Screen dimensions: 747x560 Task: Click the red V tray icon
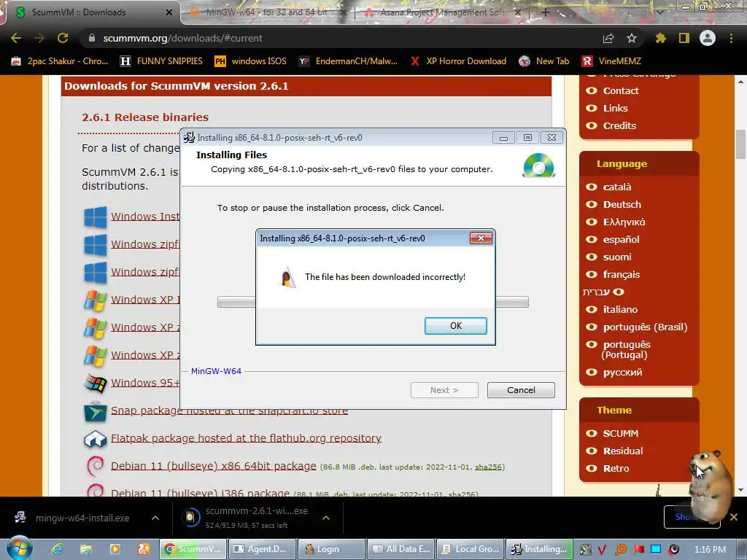tap(602, 550)
